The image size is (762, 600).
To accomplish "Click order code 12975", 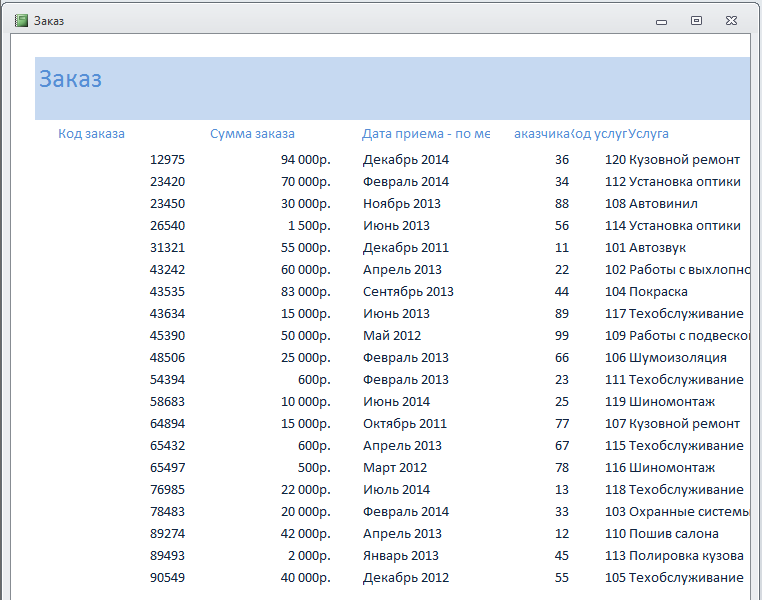I will pos(167,160).
